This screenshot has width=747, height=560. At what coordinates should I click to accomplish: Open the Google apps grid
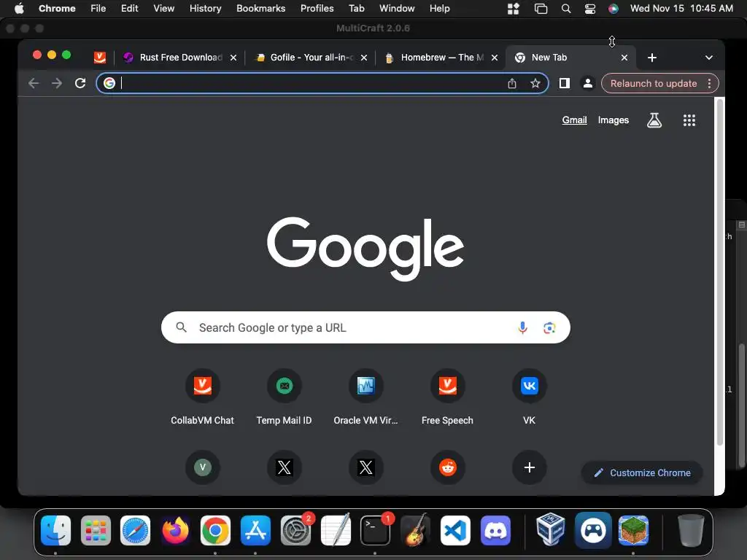689,120
